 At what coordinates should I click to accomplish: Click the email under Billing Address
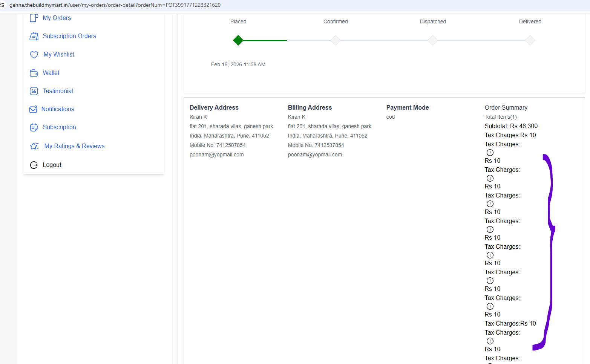point(315,155)
